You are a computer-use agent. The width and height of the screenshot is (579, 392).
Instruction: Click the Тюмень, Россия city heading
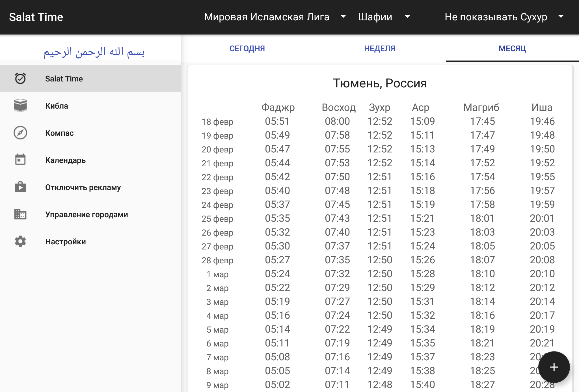380,83
